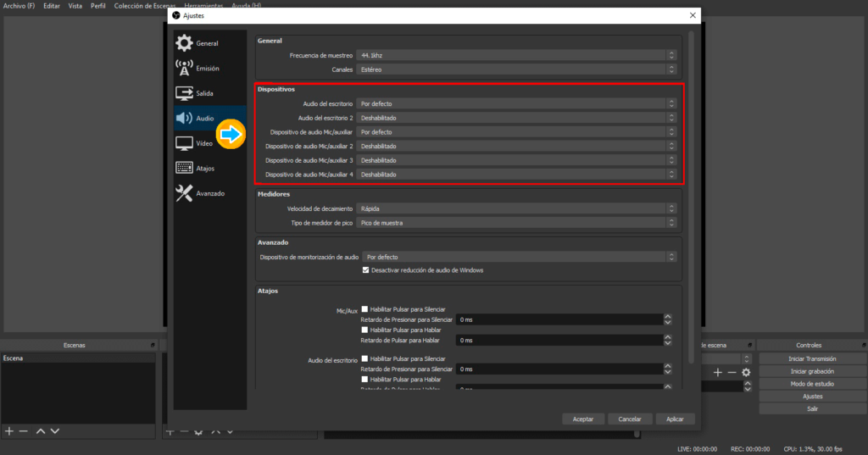This screenshot has width=868, height=455.
Task: Toggle Desactivar reducción de audio de Windows
Action: click(x=366, y=270)
